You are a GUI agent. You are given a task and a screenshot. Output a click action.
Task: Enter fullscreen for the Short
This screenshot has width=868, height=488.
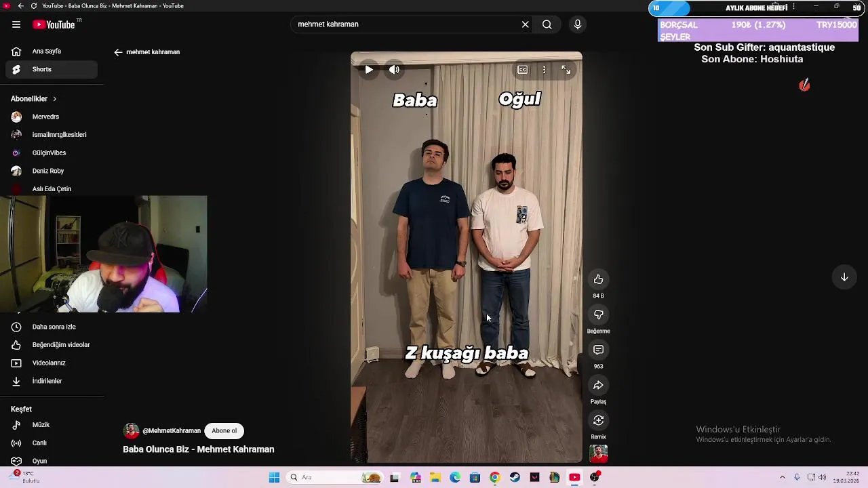tap(566, 69)
